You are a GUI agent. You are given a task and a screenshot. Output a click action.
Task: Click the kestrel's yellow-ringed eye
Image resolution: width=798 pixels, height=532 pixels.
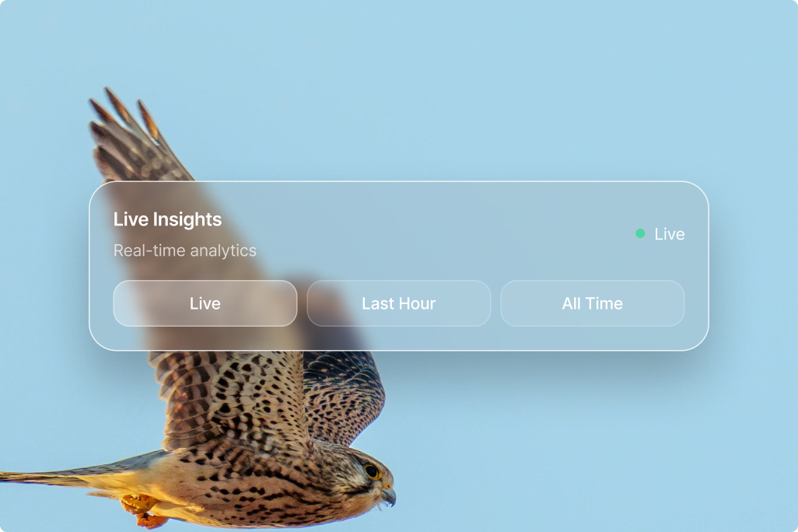tap(372, 471)
